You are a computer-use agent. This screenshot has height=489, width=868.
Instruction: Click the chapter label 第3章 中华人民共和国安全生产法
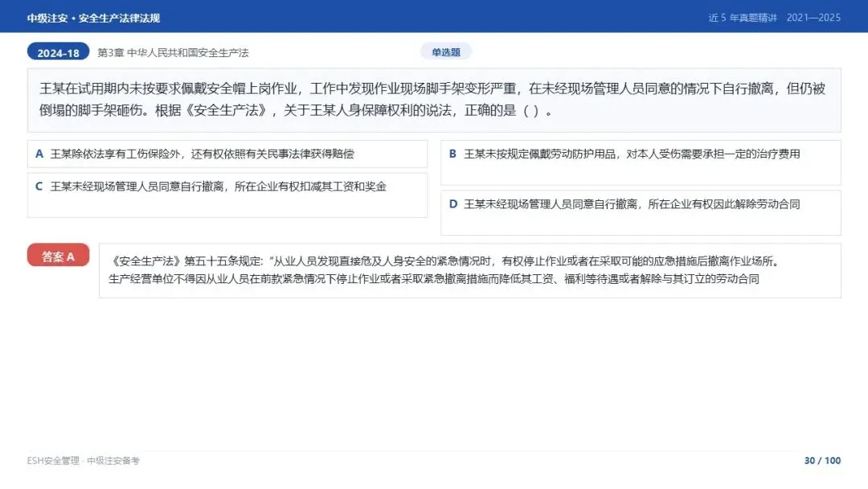coord(174,52)
